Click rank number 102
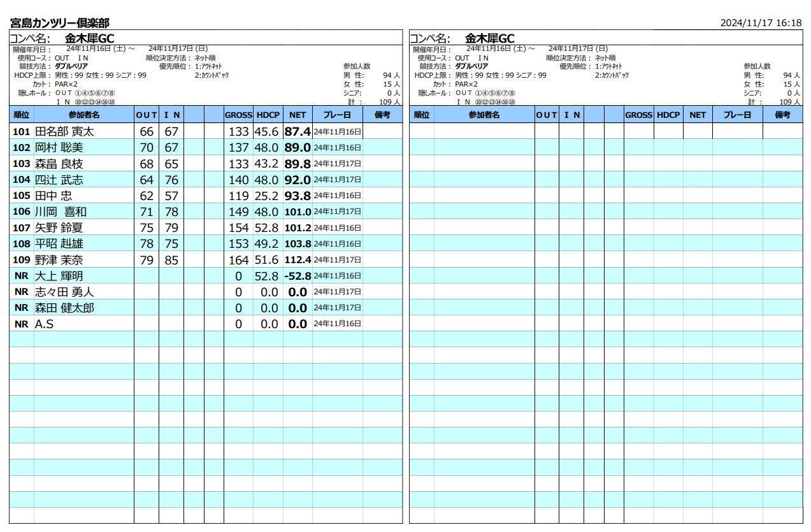Screen dimensions: 811x532 pos(22,148)
